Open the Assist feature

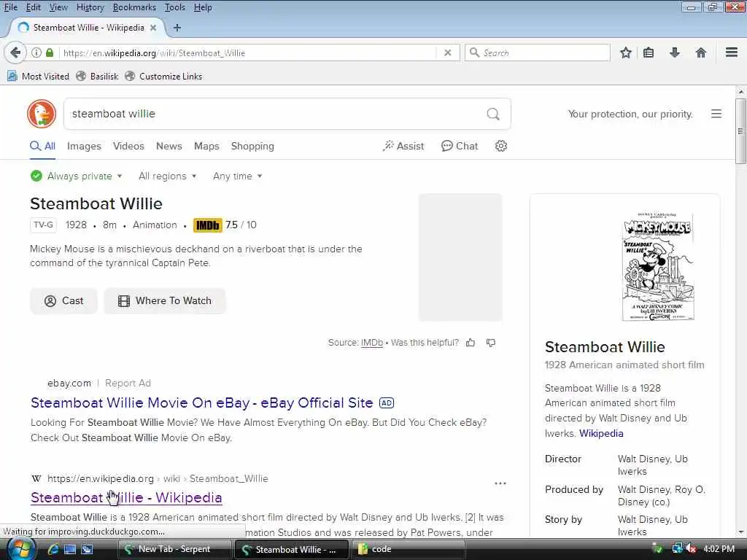(403, 146)
